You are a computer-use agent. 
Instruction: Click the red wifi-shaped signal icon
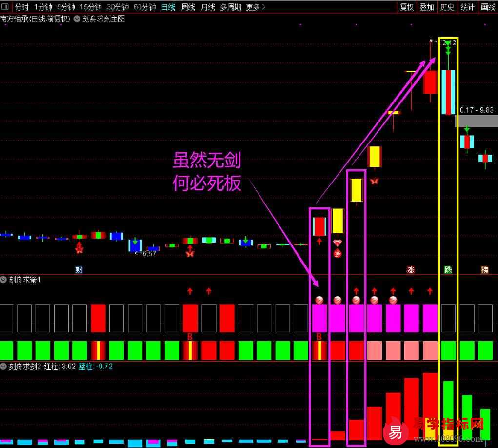(x=338, y=244)
